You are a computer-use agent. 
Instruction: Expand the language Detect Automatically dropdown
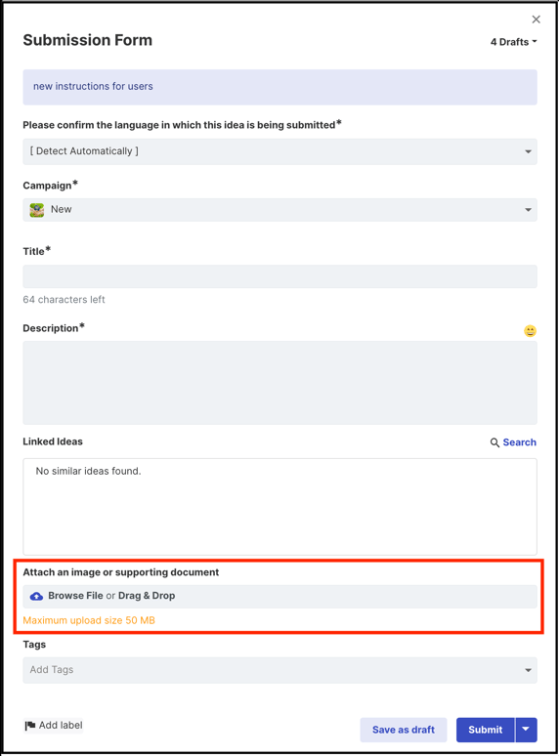coord(279,151)
